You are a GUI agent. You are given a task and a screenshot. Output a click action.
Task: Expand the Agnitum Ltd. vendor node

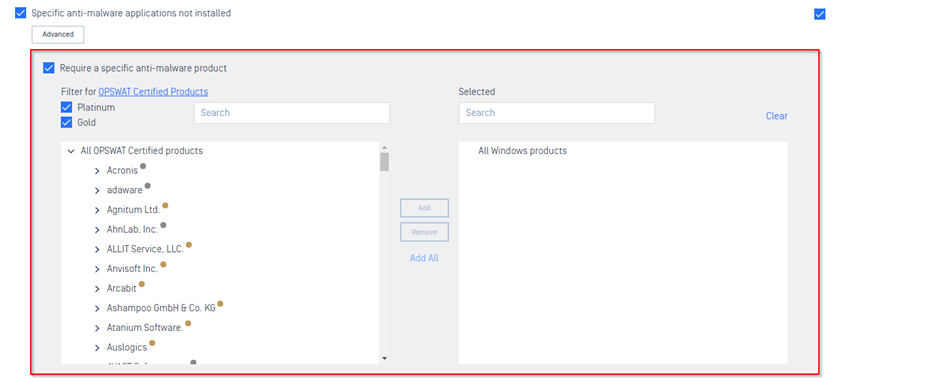(x=97, y=211)
